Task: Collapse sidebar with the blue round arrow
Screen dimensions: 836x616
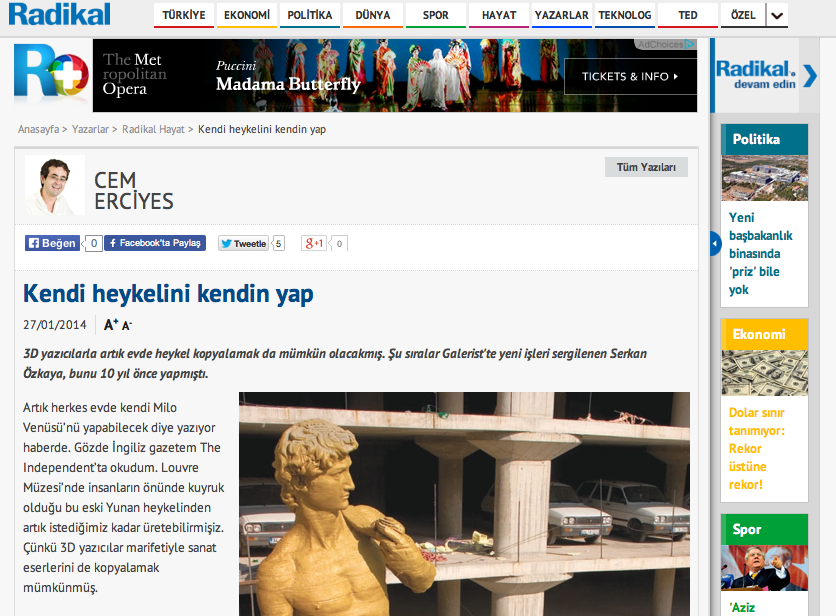Action: tap(715, 244)
